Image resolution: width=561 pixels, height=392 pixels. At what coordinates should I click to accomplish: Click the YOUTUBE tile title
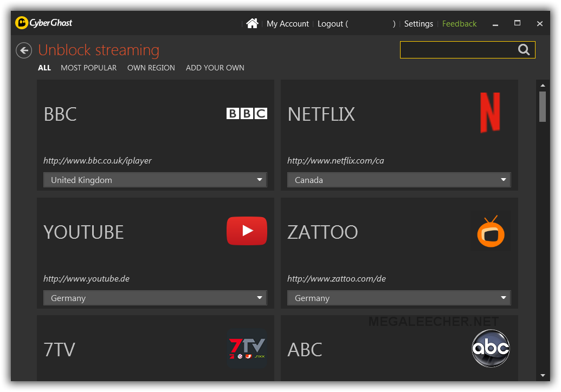click(83, 232)
